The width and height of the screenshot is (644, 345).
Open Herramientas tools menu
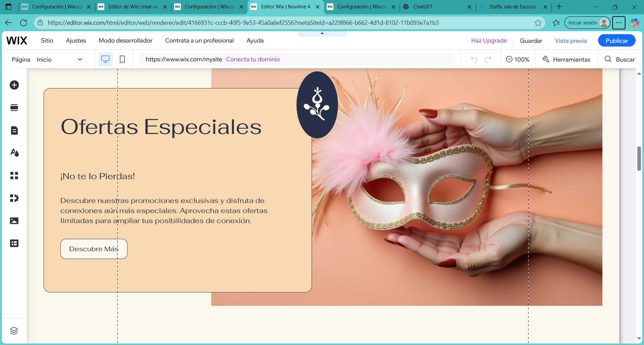567,59
